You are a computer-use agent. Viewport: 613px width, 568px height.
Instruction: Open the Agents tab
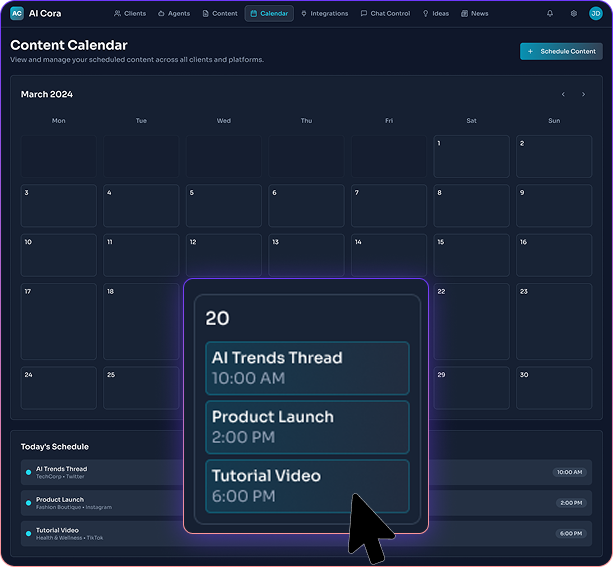click(174, 14)
